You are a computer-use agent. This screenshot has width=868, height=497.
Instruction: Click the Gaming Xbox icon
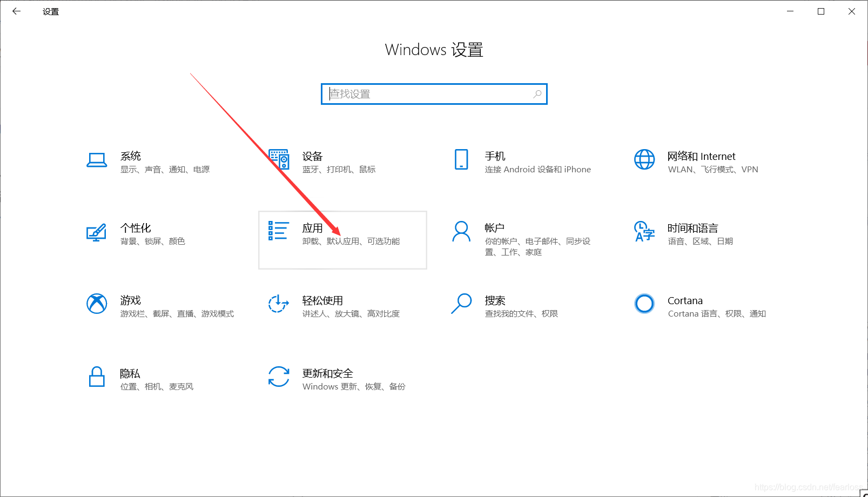[x=97, y=304]
